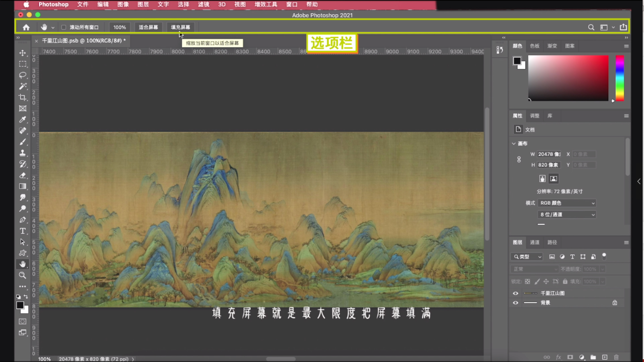Select the Brush tool

pyautogui.click(x=23, y=142)
